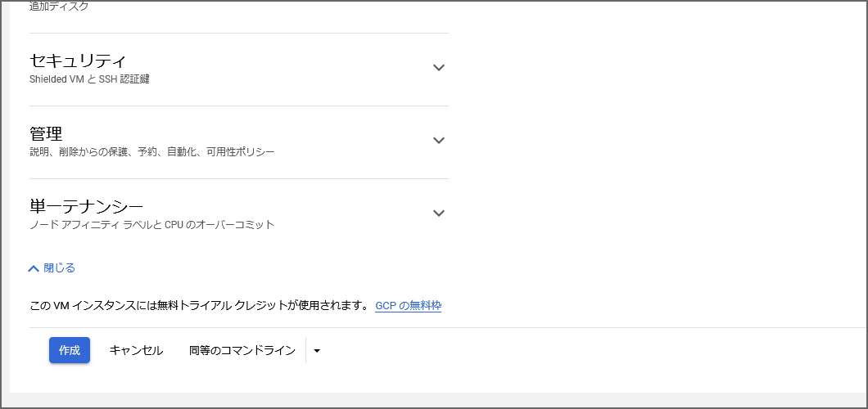Click the blue 作成 button
This screenshot has height=409, width=868.
[70, 350]
